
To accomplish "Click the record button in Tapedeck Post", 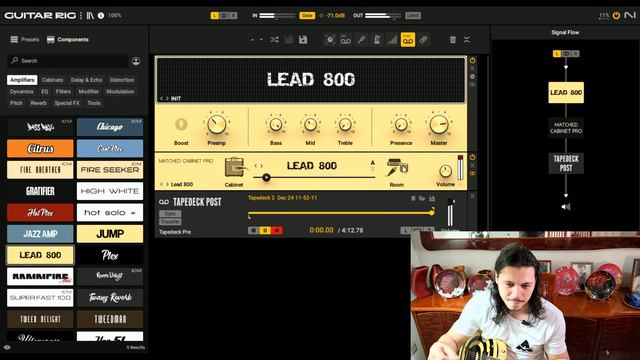I will click(277, 231).
